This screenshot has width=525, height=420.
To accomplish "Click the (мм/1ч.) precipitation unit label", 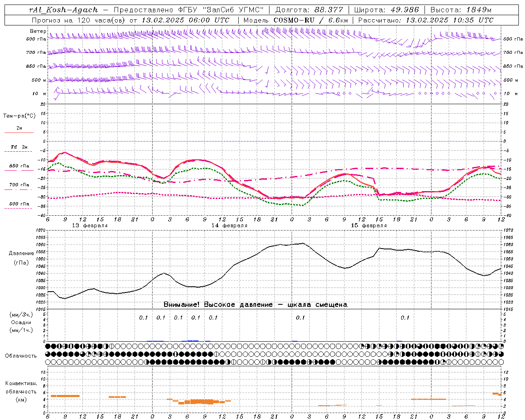I will coord(21,330).
